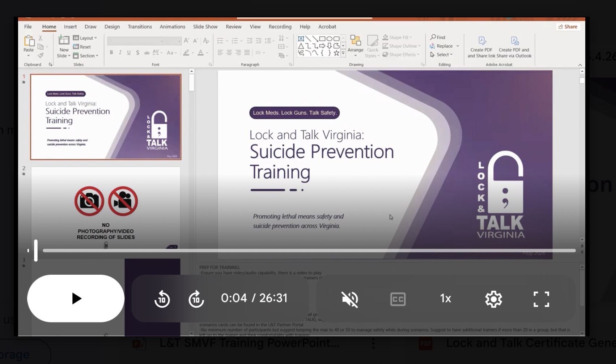
Task: Toggle closed captions with the CC button
Action: pos(398,299)
